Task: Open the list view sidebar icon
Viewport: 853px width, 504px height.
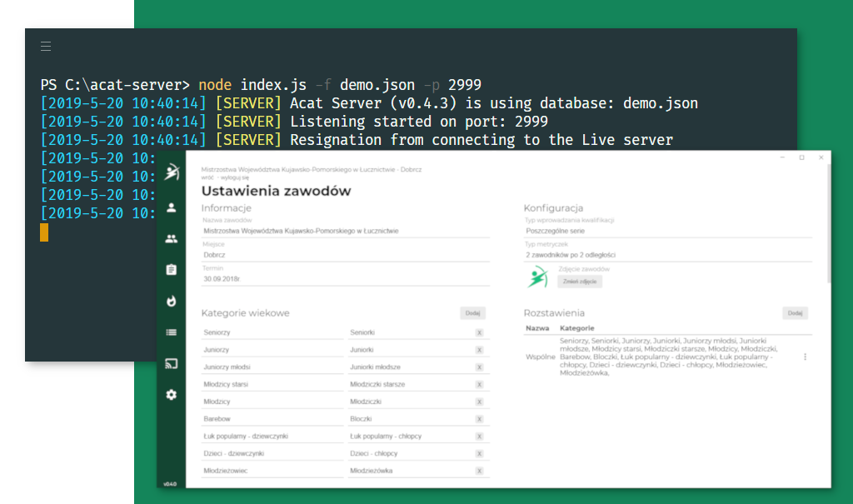Action: click(x=172, y=332)
